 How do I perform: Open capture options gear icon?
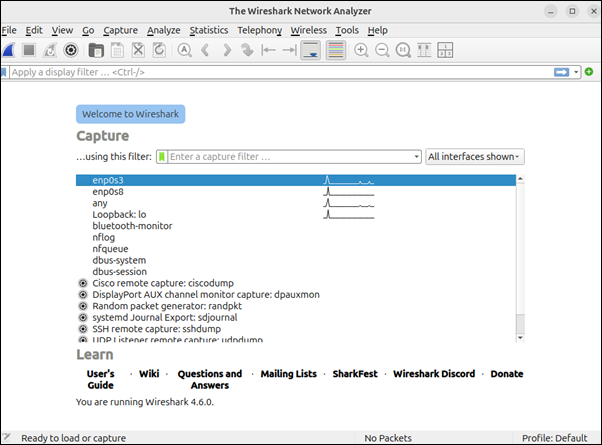[71, 50]
